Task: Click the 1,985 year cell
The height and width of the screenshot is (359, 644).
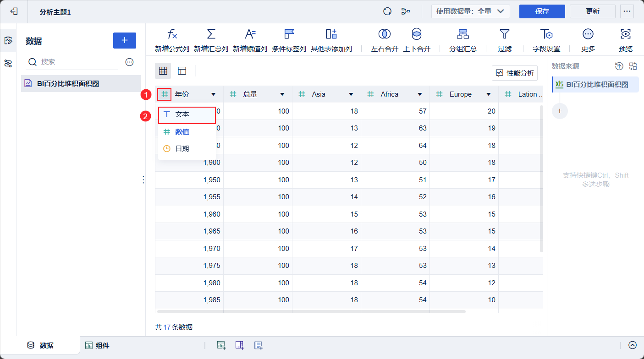Action: tap(189, 300)
